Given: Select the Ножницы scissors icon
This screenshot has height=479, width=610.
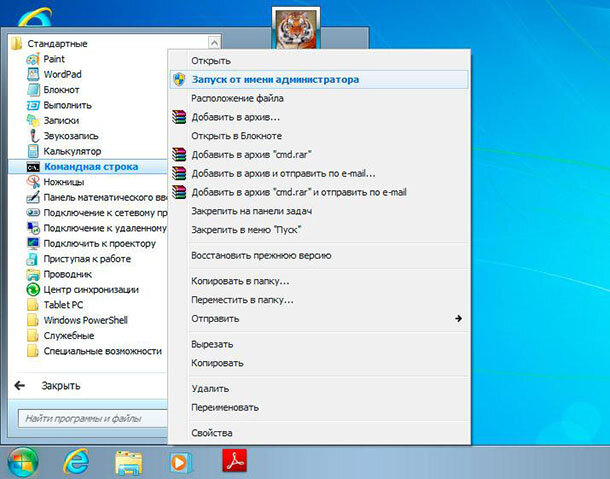Looking at the screenshot, I should 33,182.
